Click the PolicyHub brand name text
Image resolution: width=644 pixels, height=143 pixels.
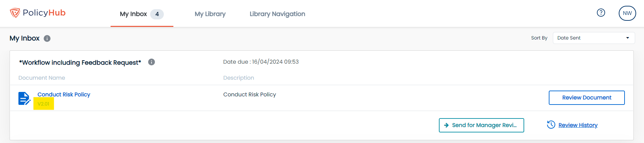(x=44, y=13)
